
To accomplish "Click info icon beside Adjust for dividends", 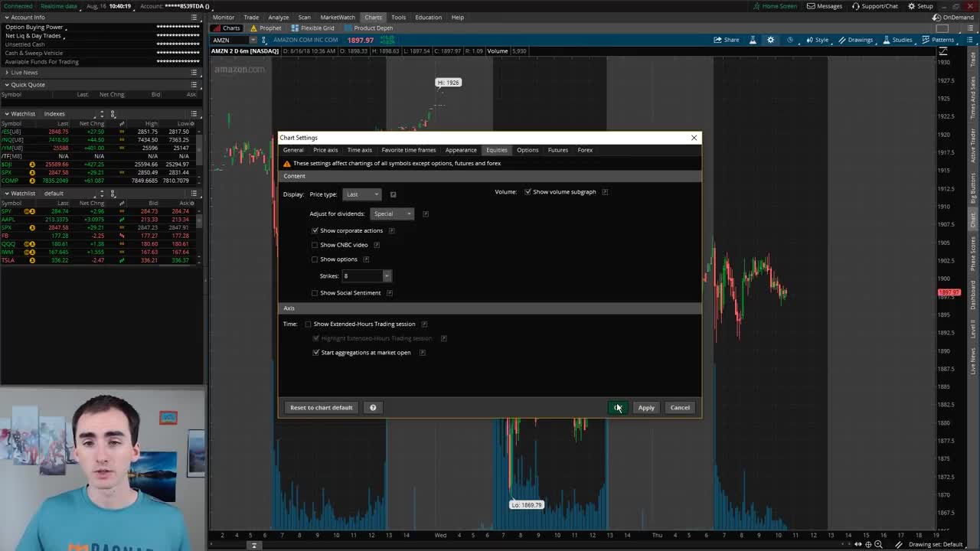I will pos(426,214).
